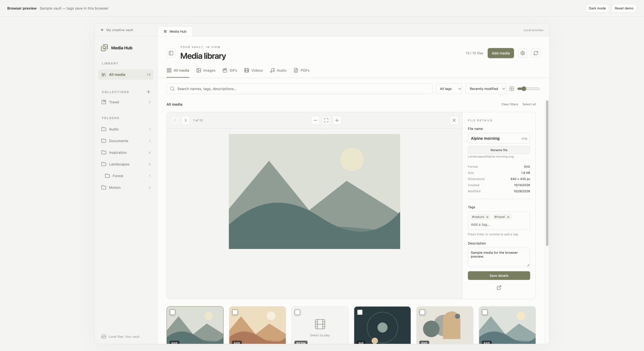Click the 13 / 13 files count

click(474, 53)
